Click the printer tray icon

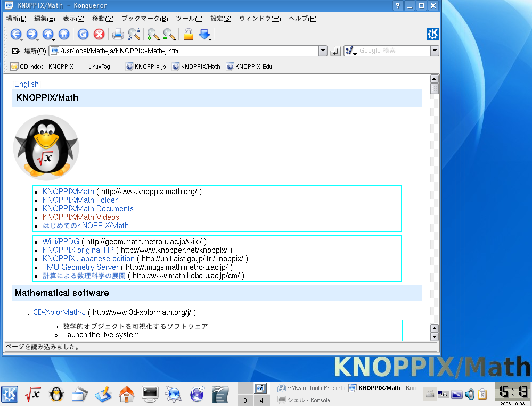click(430, 394)
